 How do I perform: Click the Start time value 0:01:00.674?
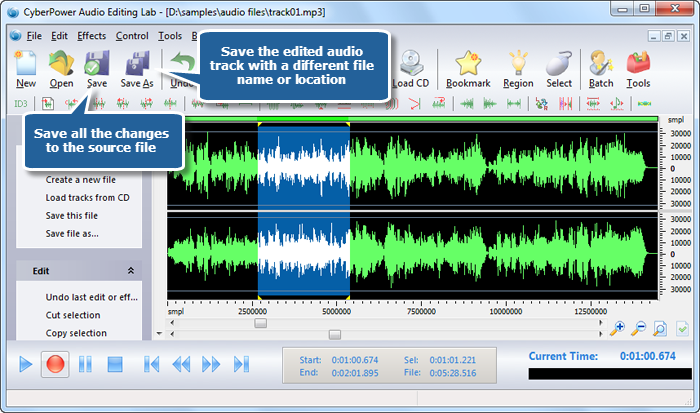[x=354, y=360]
